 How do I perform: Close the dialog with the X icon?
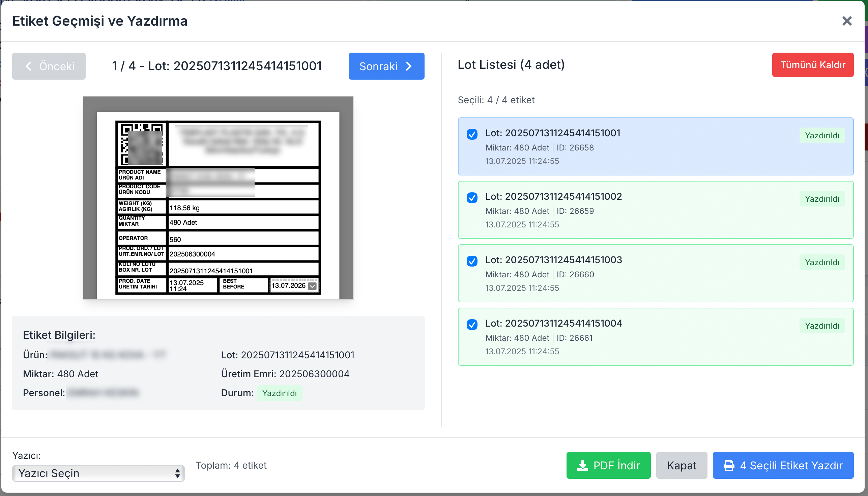846,21
